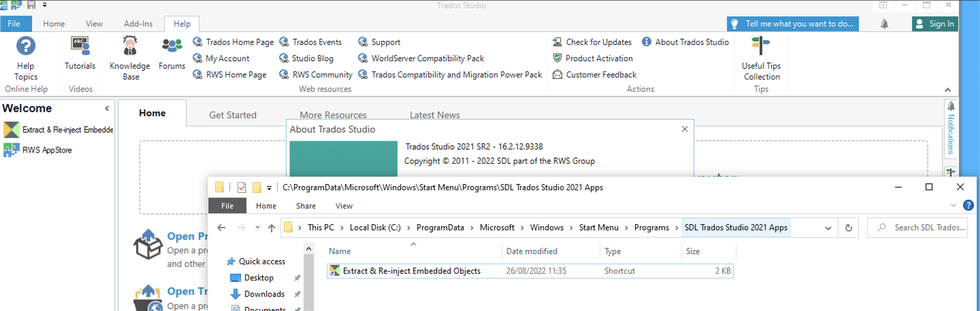980x311 pixels.
Task: Open Explorer View ribbon tab
Action: pyautogui.click(x=344, y=206)
